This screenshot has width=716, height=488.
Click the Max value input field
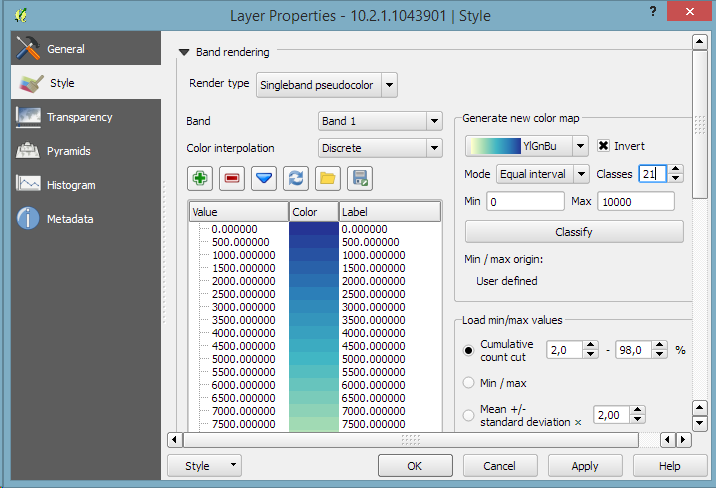point(635,202)
